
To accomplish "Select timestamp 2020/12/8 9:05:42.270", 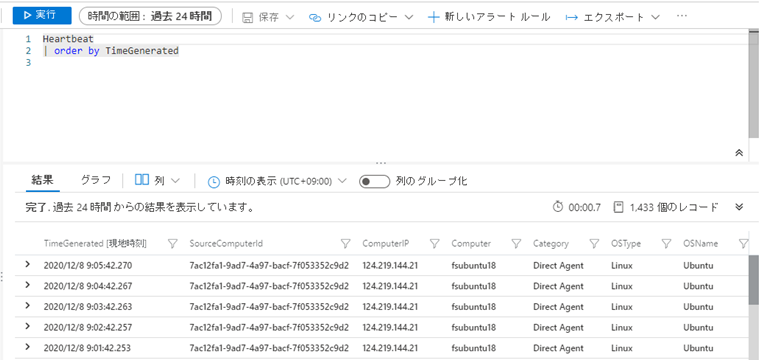I will (x=88, y=265).
